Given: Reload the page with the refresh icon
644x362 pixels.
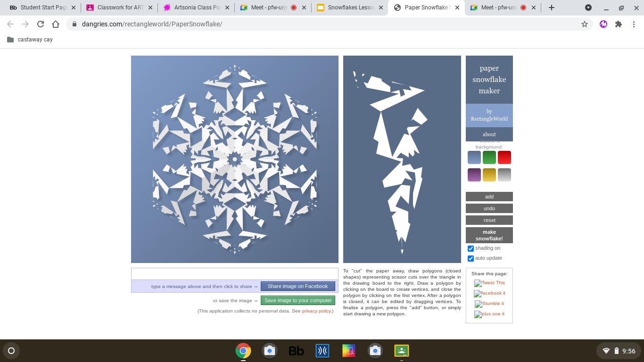Looking at the screenshot, I should (41, 24).
